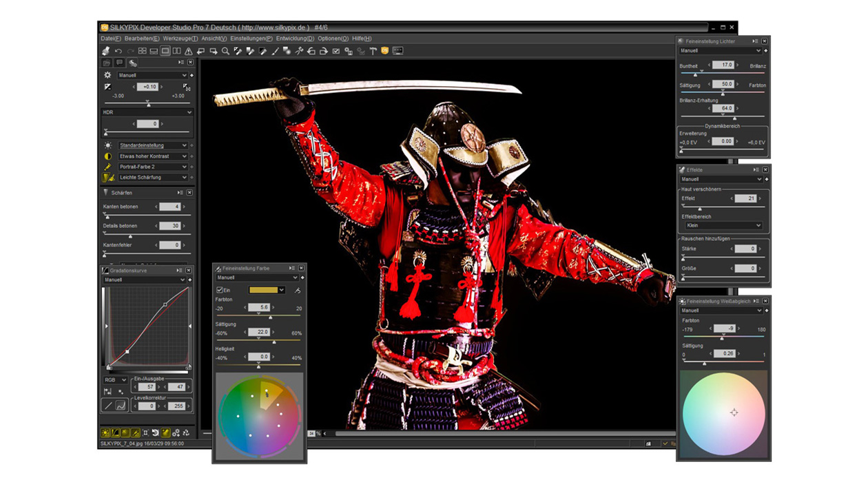Open the color picker pen in Feineinstellung Farbe

click(x=297, y=289)
